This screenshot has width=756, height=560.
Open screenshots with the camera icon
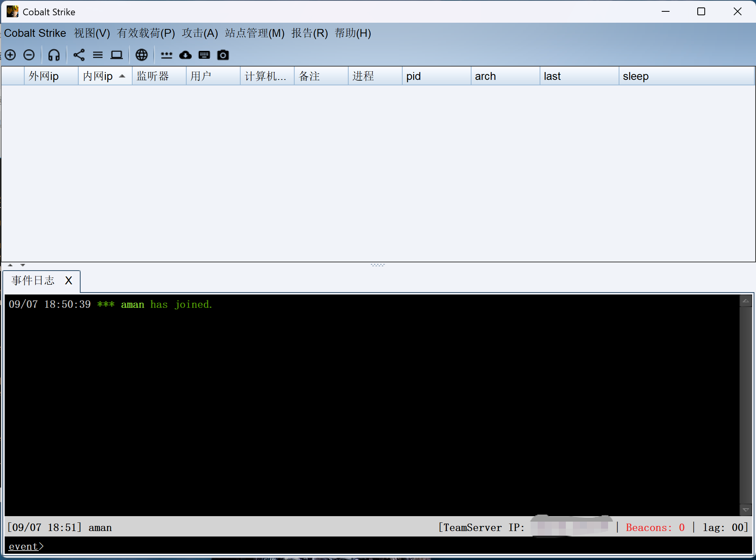(223, 55)
